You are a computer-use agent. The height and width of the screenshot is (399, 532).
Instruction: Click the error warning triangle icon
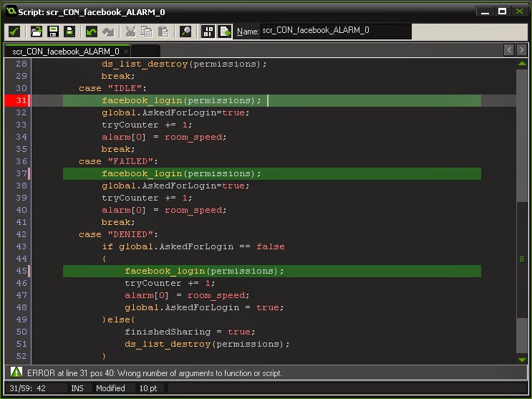[x=16, y=372]
